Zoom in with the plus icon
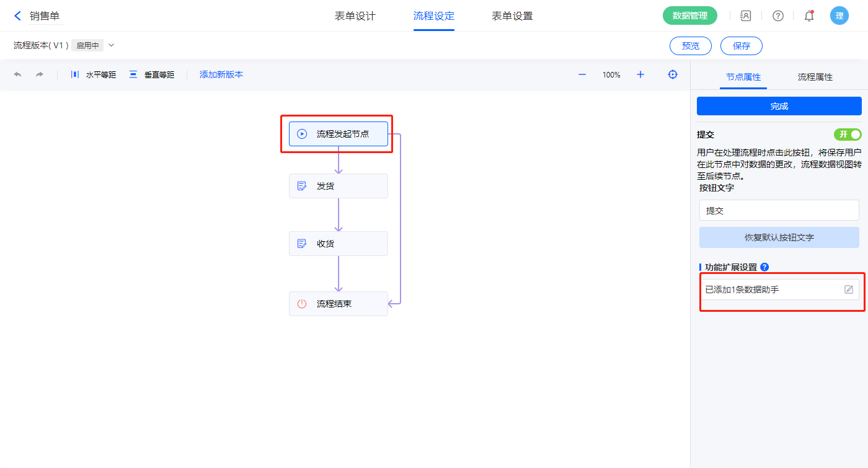This screenshot has height=468, width=868. point(640,74)
